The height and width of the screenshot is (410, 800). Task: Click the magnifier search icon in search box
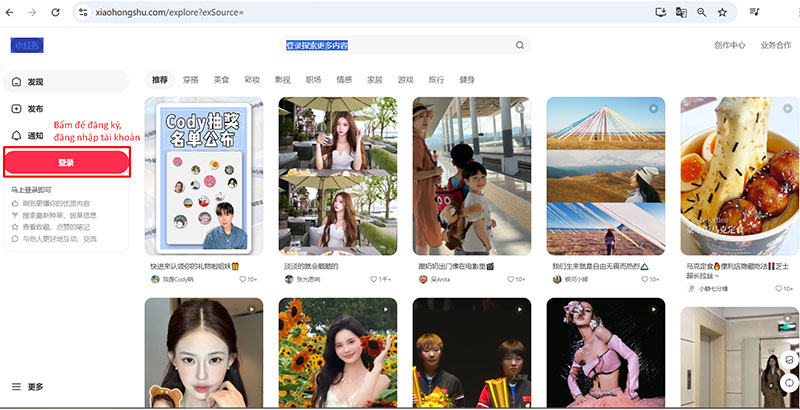pyautogui.click(x=519, y=45)
